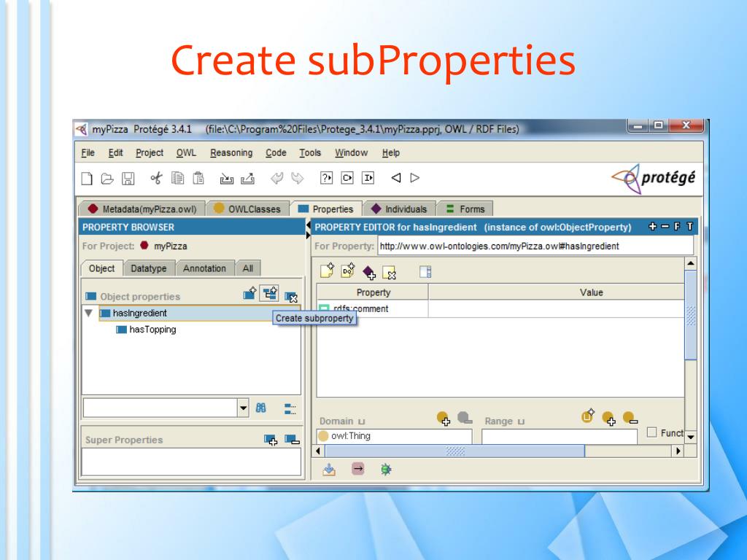This screenshot has height=560, width=747.
Task: Click the Cut scissors icon
Action: [x=156, y=178]
